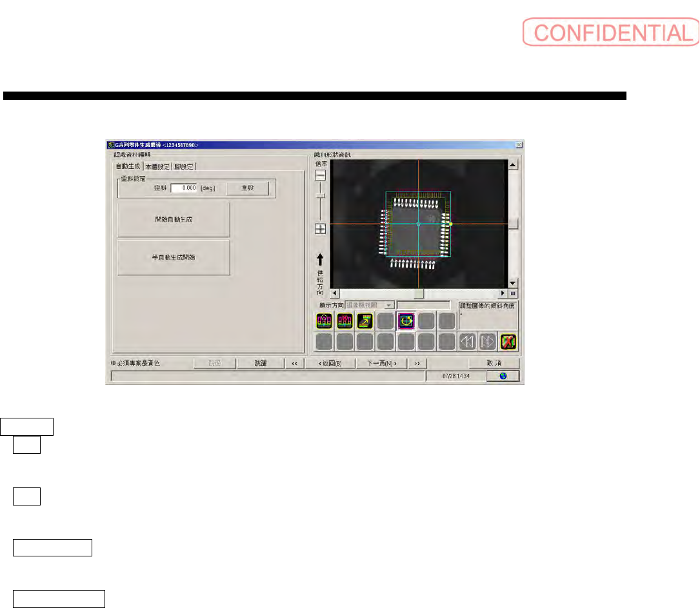This screenshot has height=608, width=700.
Task: Click the image view scroll-left arrow
Action: point(335,293)
